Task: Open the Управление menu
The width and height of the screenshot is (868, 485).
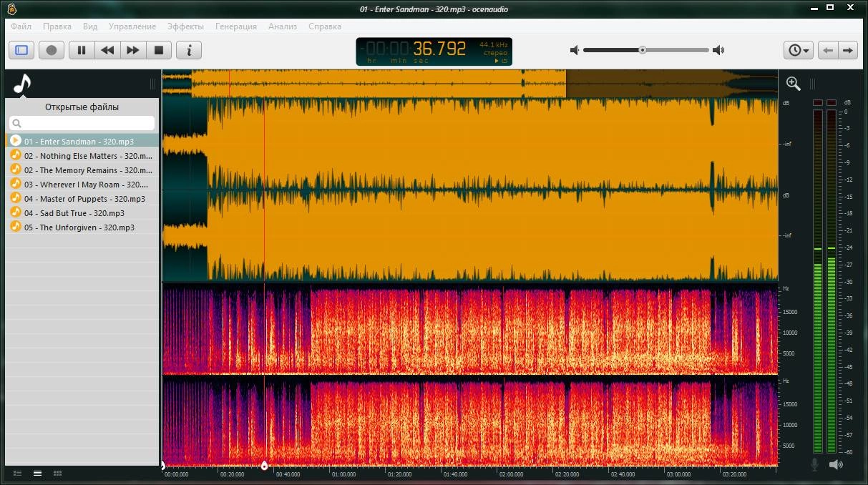Action: click(x=132, y=26)
